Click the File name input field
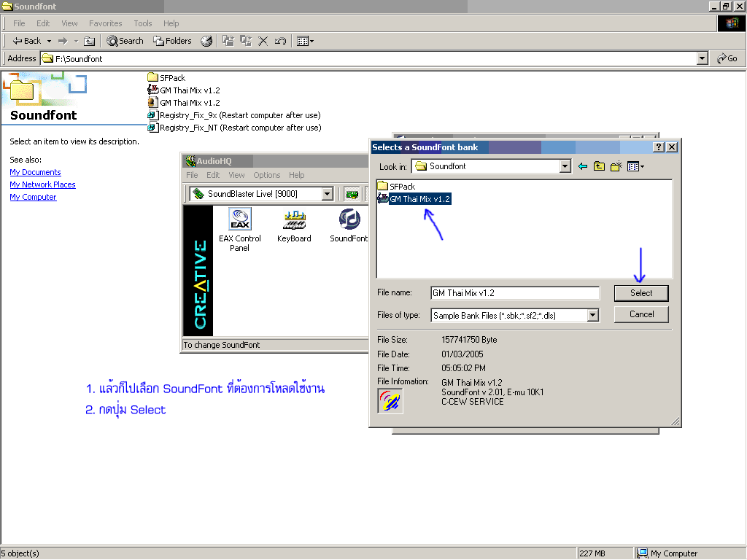Image resolution: width=747 pixels, height=560 pixels. click(x=515, y=293)
